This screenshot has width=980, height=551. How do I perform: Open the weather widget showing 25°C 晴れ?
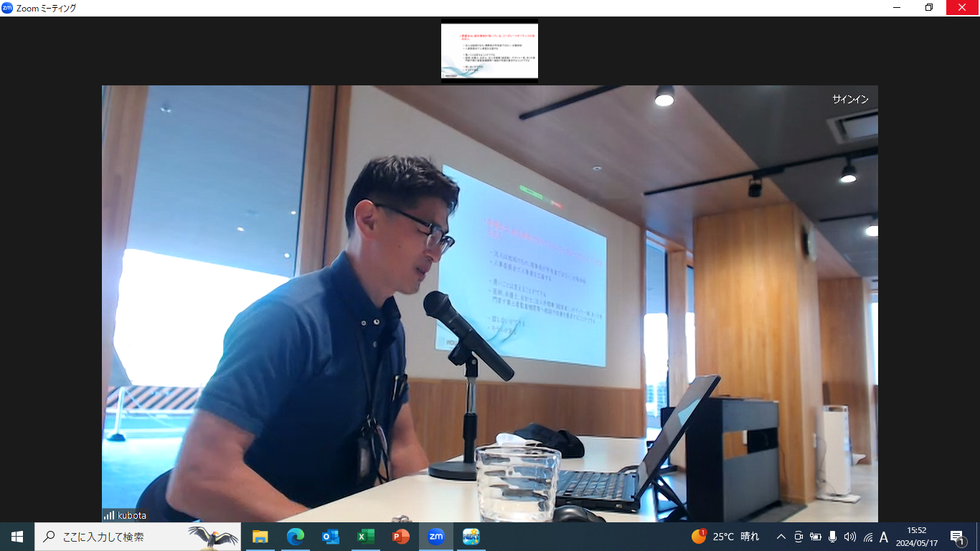[x=725, y=537]
